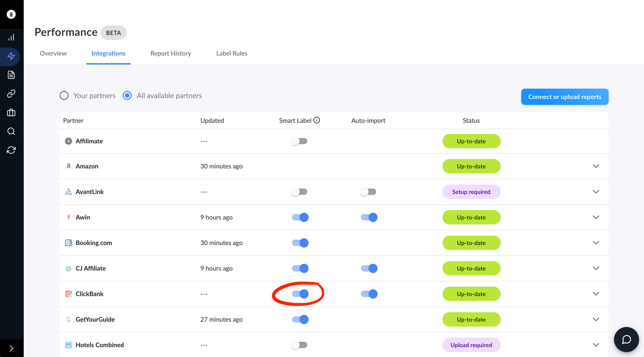
Task: Click the CJ Affiliate green logo
Action: (68, 269)
